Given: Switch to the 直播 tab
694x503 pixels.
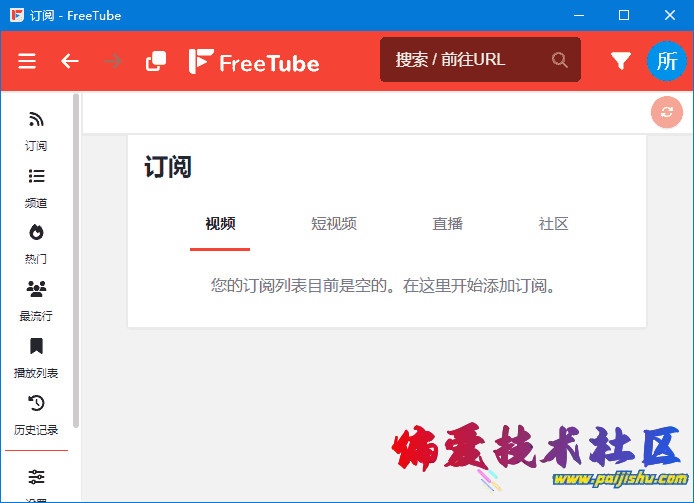Looking at the screenshot, I should click(447, 224).
